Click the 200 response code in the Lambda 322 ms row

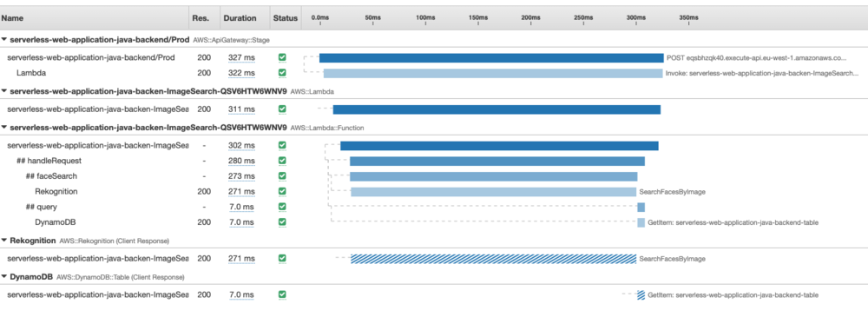pyautogui.click(x=204, y=73)
